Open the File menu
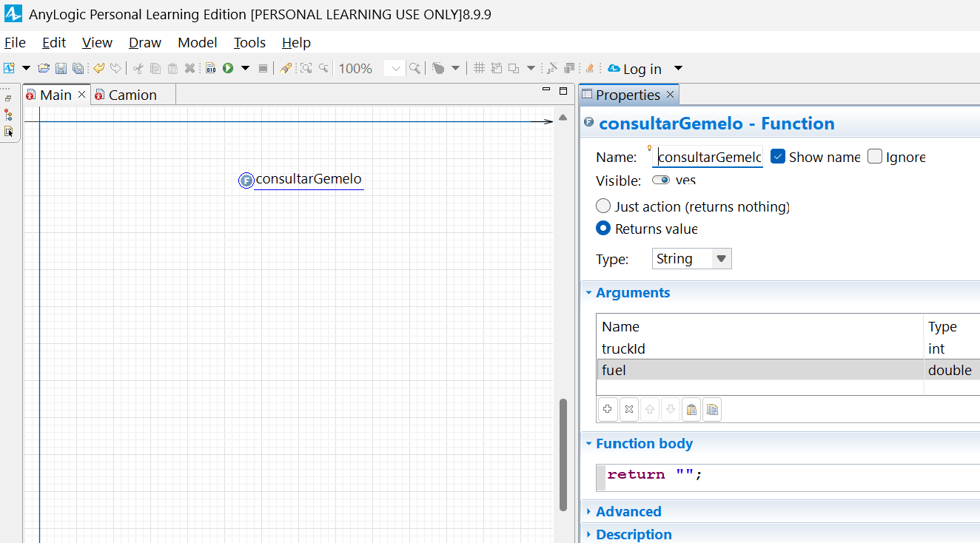Screen dimensions: 980x543 click(15, 42)
